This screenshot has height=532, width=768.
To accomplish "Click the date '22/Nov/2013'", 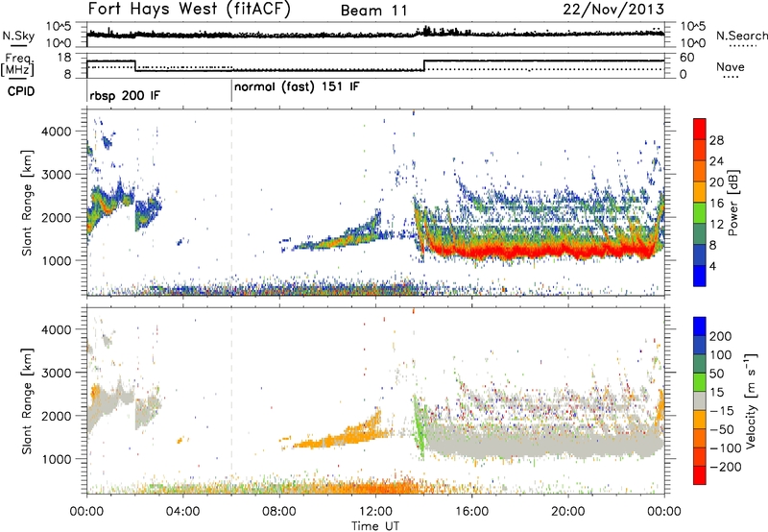I will (613, 10).
